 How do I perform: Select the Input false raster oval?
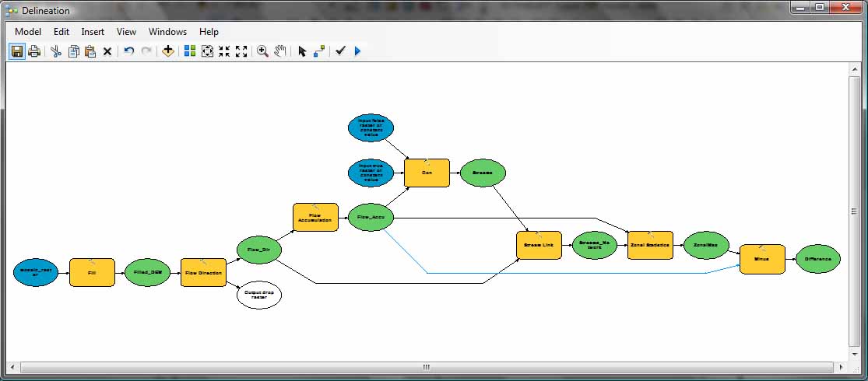pyautogui.click(x=371, y=128)
